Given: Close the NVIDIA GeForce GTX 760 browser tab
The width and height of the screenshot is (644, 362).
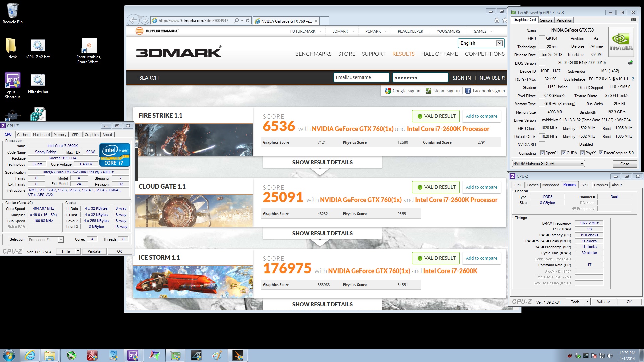Looking at the screenshot, I should pyautogui.click(x=316, y=21).
